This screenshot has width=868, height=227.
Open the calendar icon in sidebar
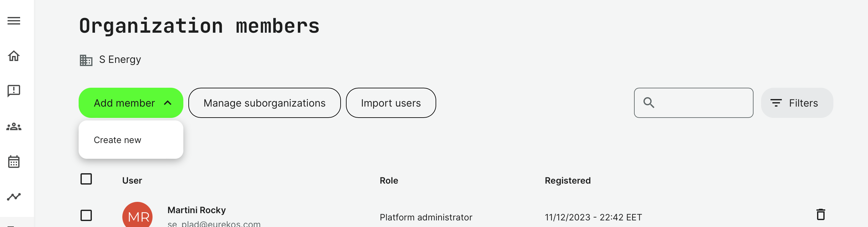click(14, 162)
